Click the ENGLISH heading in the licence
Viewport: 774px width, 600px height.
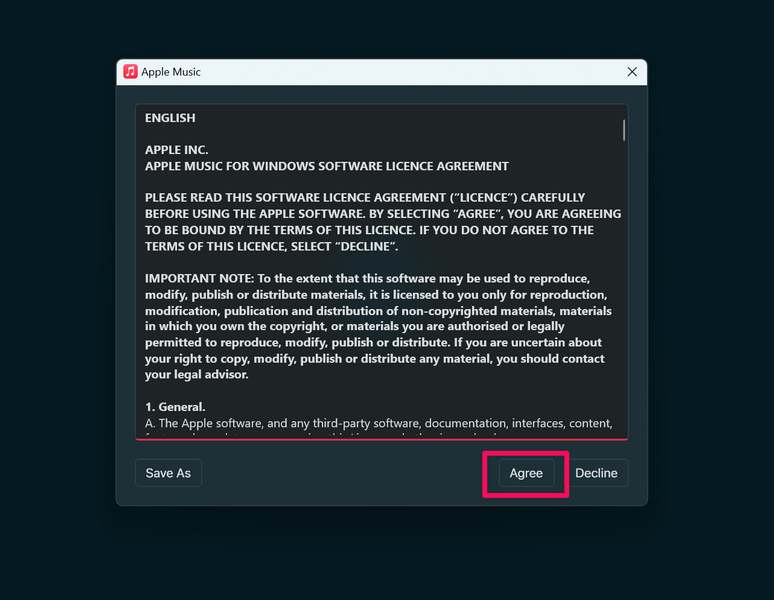coord(170,118)
